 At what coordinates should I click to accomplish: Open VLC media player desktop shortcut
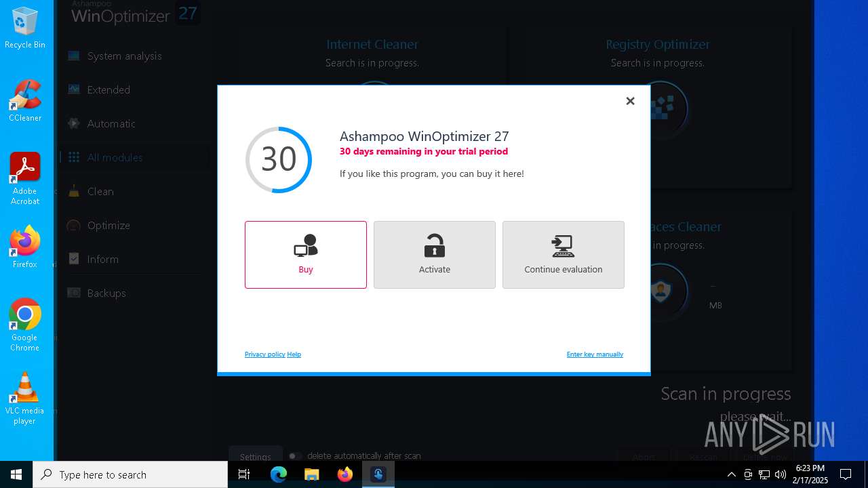point(25,399)
